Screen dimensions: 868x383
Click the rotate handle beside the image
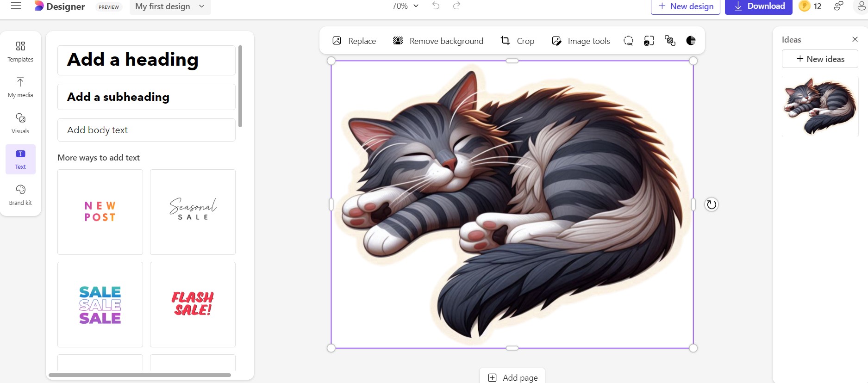tap(712, 204)
